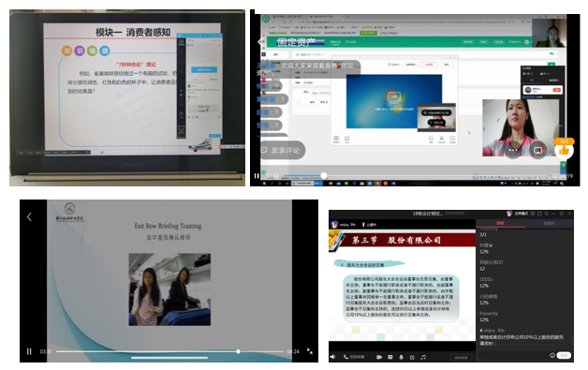Switch to the second tab beside chat tab
The height and width of the screenshot is (370, 588).
549,223
